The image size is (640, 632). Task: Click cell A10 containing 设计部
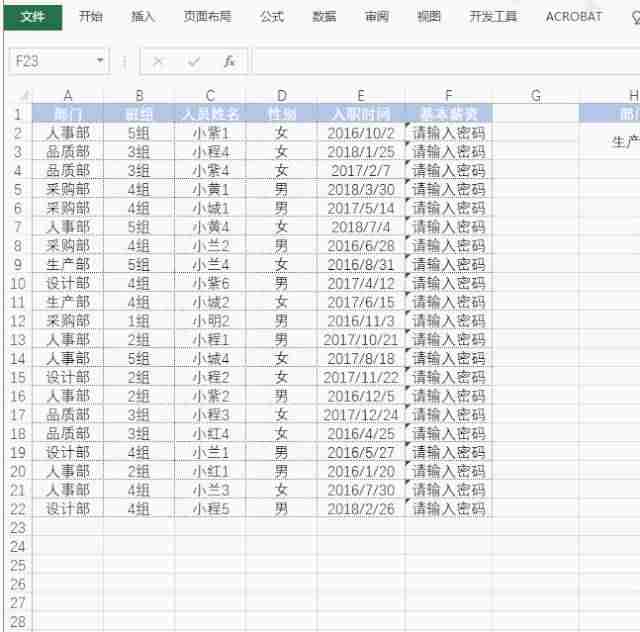pyautogui.click(x=68, y=283)
